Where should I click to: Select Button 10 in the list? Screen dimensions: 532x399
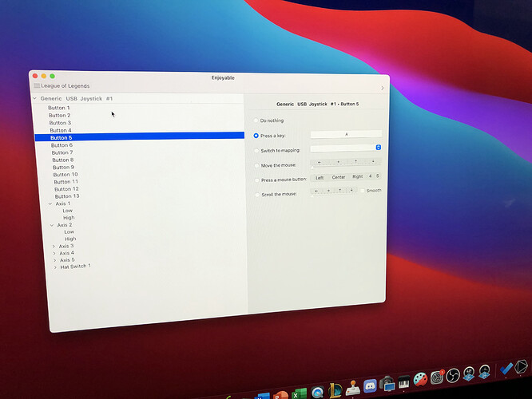[x=66, y=175]
